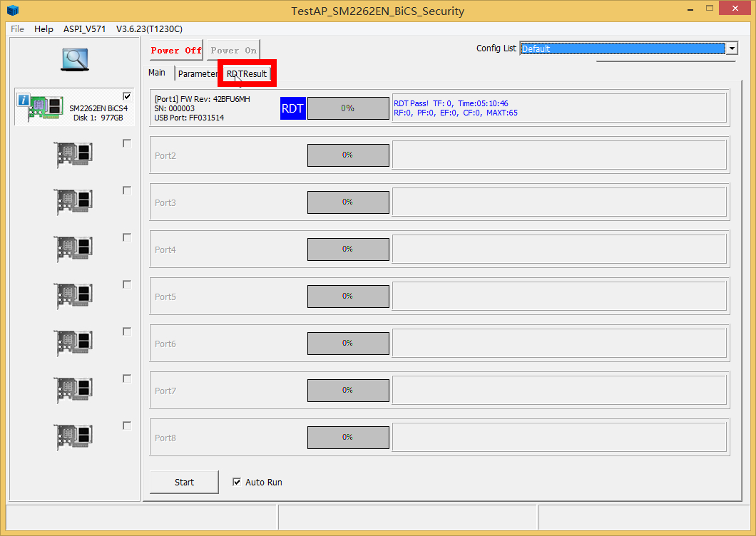Image resolution: width=756 pixels, height=536 pixels.
Task: Click the blue RDT status badge
Action: pyautogui.click(x=293, y=108)
